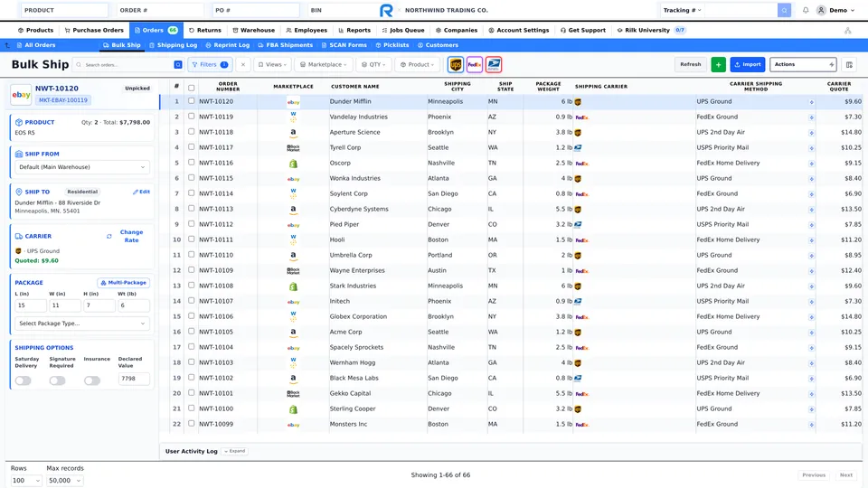Switch to the Shipping Log tab
This screenshot has width=868, height=488.
tap(174, 45)
